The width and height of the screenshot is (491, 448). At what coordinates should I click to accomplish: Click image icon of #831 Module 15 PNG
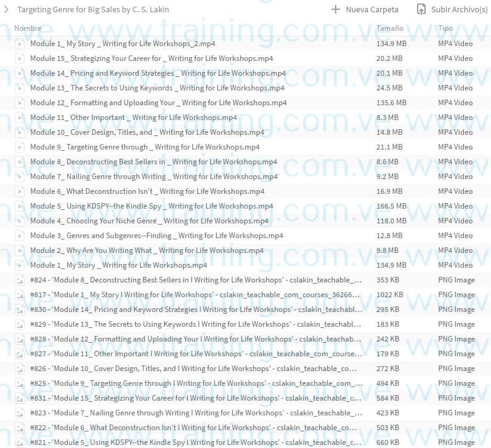coord(20,398)
